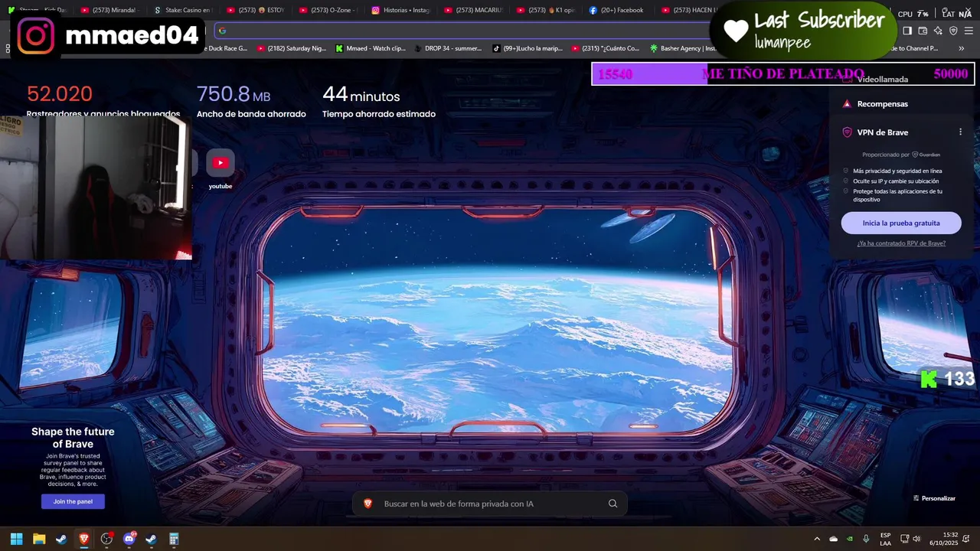Open the Brave VPN toolbar icon
Image resolution: width=980 pixels, height=551 pixels.
tap(953, 31)
